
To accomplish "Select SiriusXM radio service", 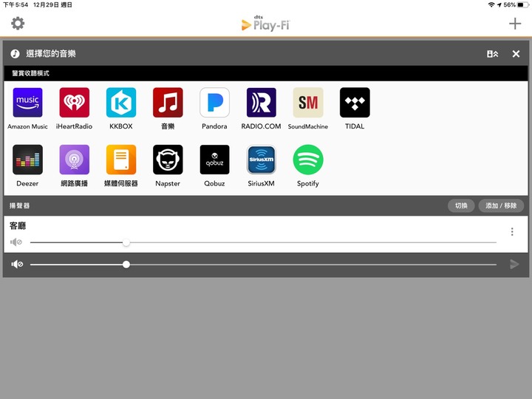I will (262, 160).
